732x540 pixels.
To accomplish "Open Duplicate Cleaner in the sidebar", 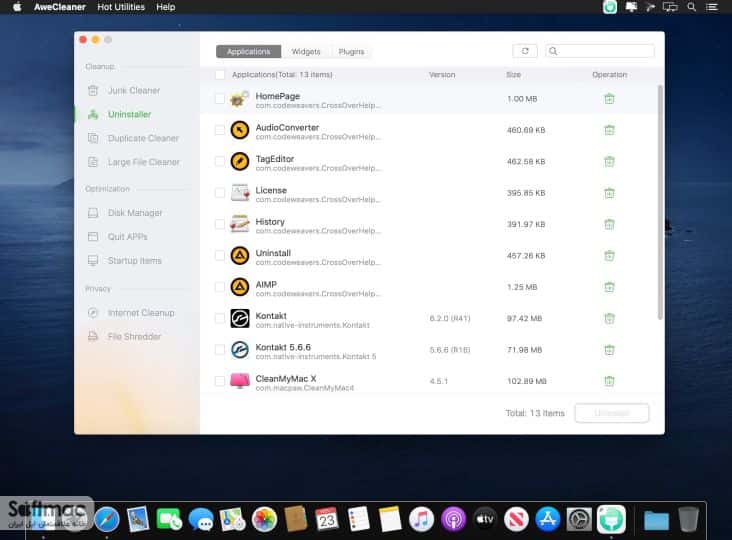I will pos(134,138).
